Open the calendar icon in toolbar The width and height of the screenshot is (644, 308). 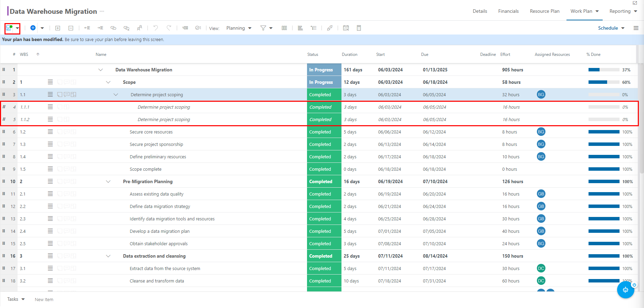346,28
